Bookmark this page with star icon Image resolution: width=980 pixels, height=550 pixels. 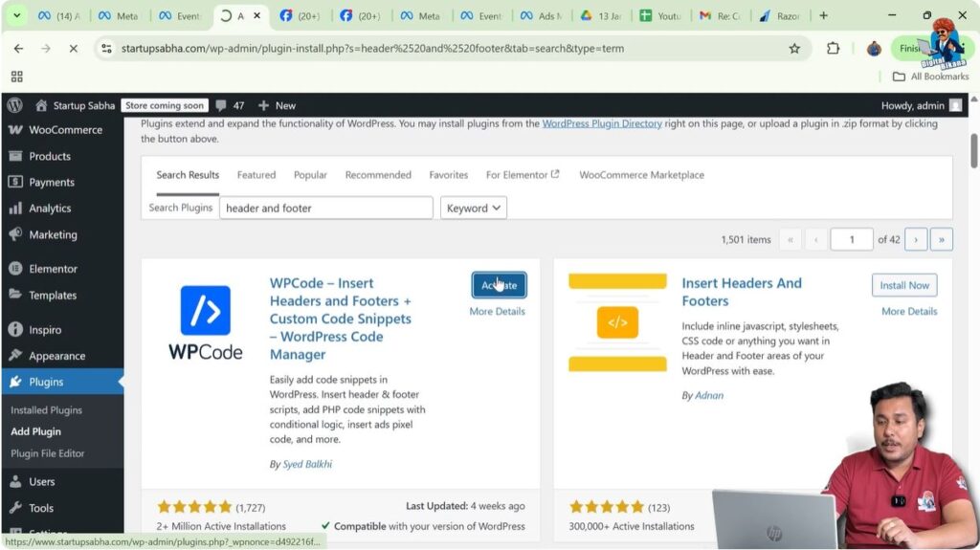794,48
